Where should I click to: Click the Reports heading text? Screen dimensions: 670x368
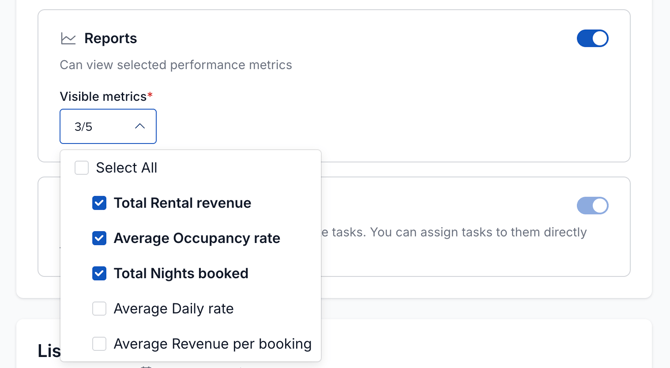point(111,38)
